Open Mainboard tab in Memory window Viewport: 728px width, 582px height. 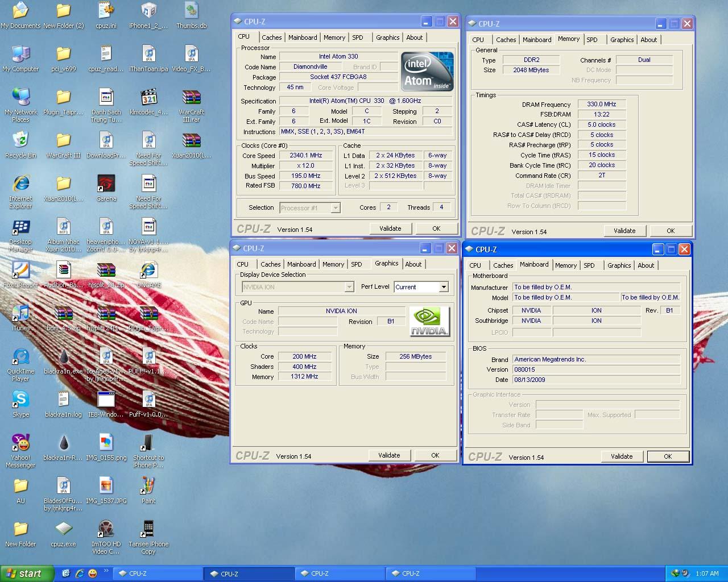point(537,40)
